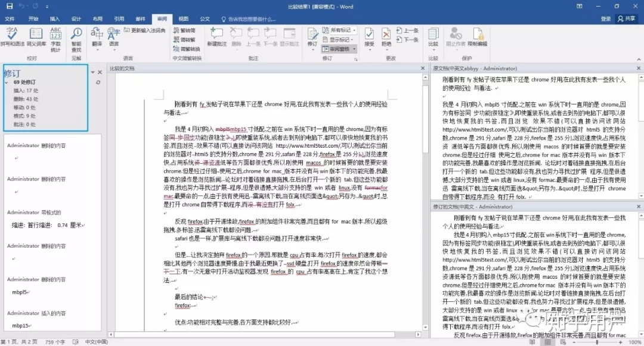Go to the previous change 上一条 in 更改 group
This screenshot has height=346, width=644.
[x=407, y=30]
